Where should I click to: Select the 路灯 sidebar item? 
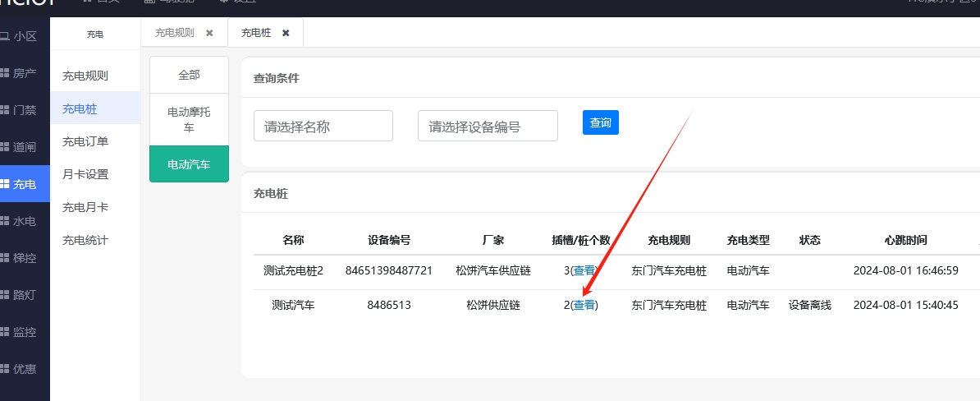click(25, 295)
